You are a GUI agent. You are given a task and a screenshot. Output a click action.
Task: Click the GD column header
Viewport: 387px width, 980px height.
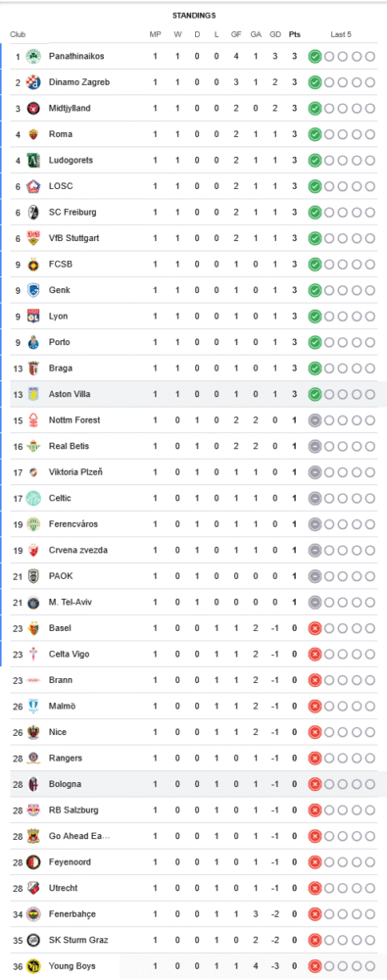[x=275, y=34]
